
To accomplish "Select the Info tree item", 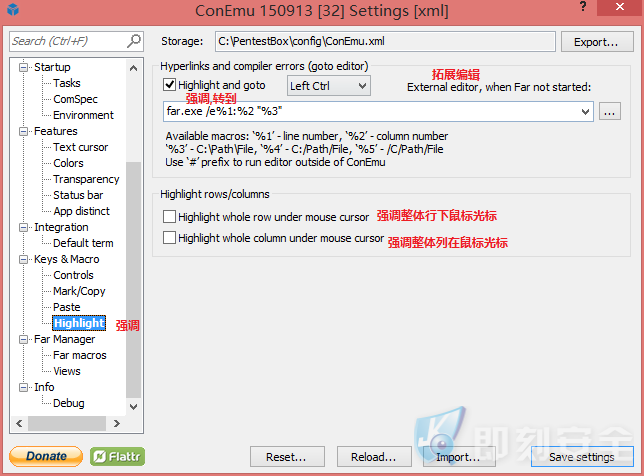I will (44, 387).
